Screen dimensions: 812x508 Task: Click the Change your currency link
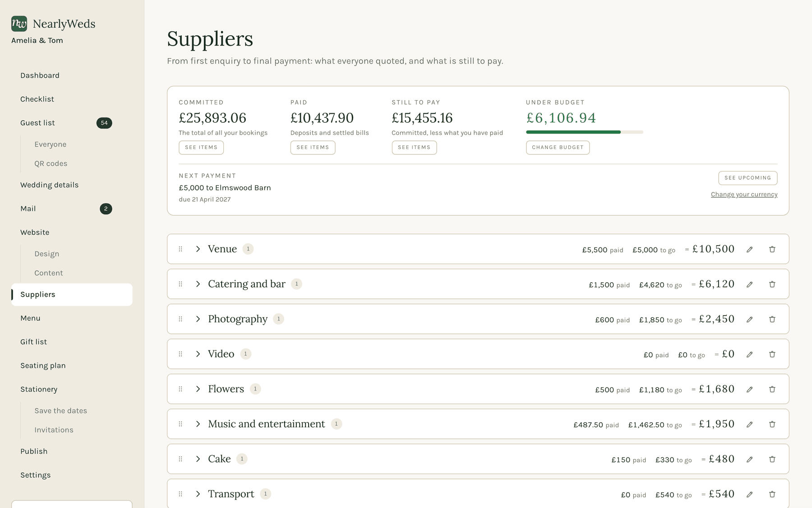(744, 194)
